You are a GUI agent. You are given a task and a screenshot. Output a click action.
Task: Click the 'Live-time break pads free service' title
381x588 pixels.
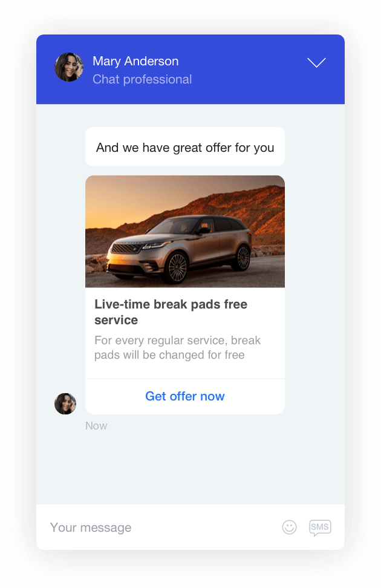point(171,312)
